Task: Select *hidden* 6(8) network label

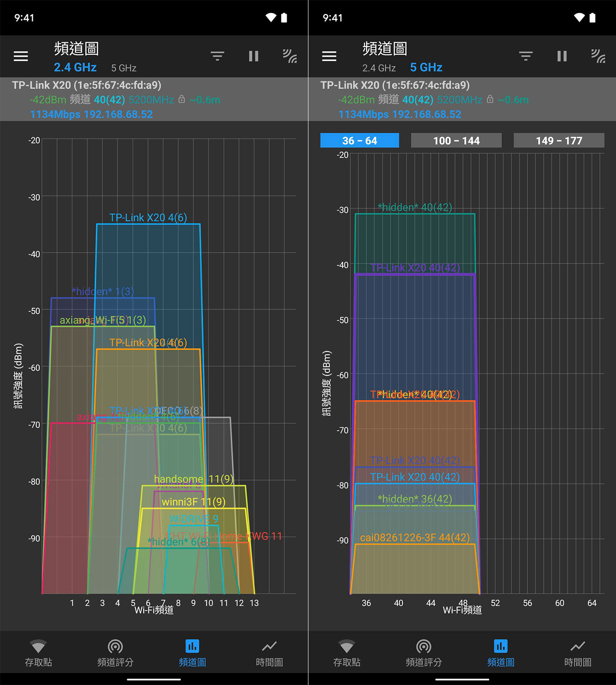Action: coord(178,542)
